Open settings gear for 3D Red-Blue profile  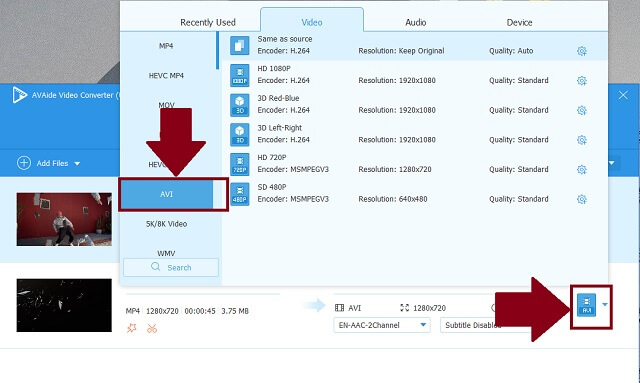(582, 110)
